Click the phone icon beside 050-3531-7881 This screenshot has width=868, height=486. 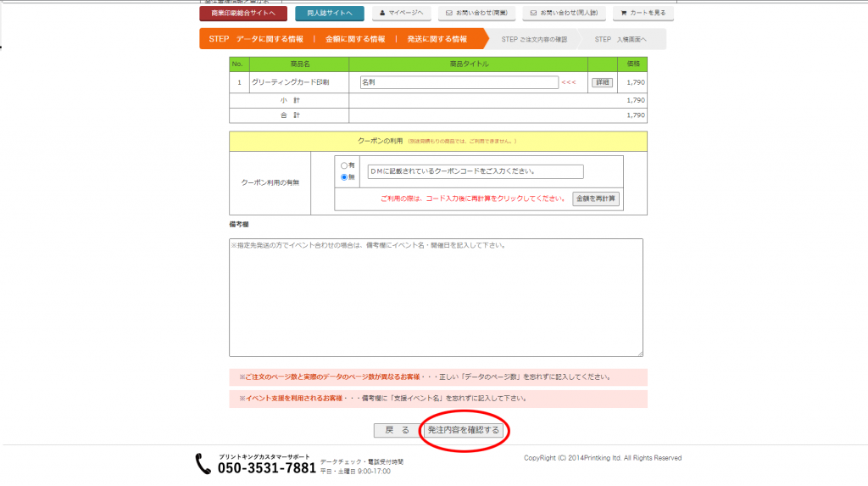[203, 463]
